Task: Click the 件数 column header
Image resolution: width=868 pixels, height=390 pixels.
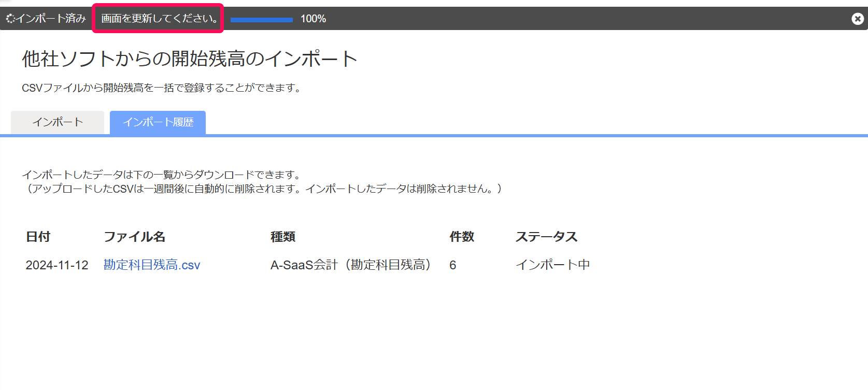Action: pos(462,237)
